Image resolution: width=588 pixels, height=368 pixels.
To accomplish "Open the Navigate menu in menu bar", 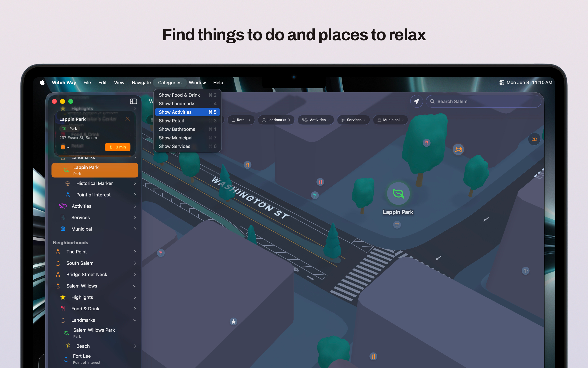I will [141, 83].
